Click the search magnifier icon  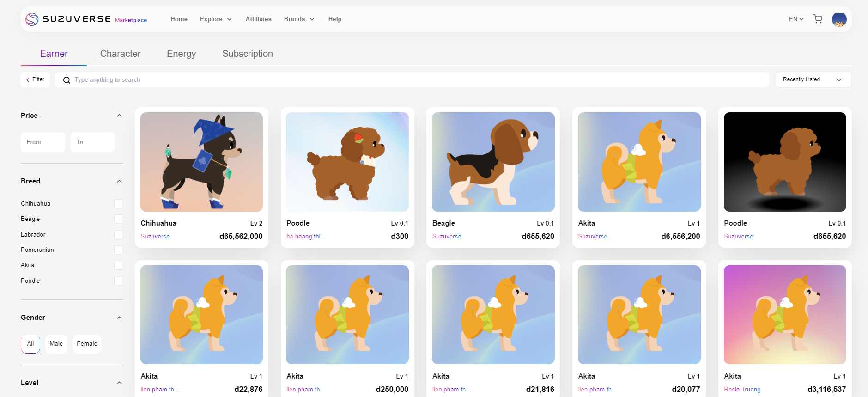[x=67, y=80]
